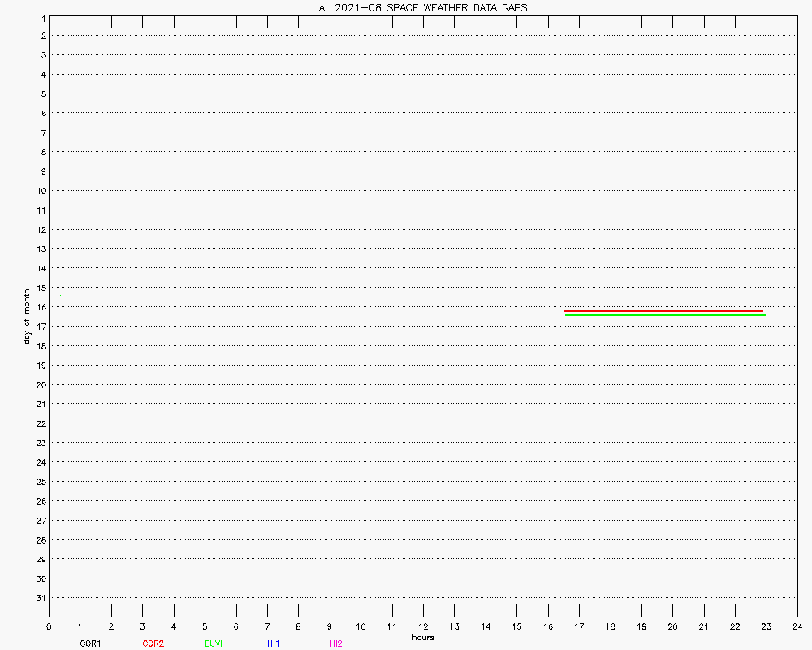The image size is (812, 650).
Task: Select the red COR2 legend label
Action: pyautogui.click(x=153, y=643)
